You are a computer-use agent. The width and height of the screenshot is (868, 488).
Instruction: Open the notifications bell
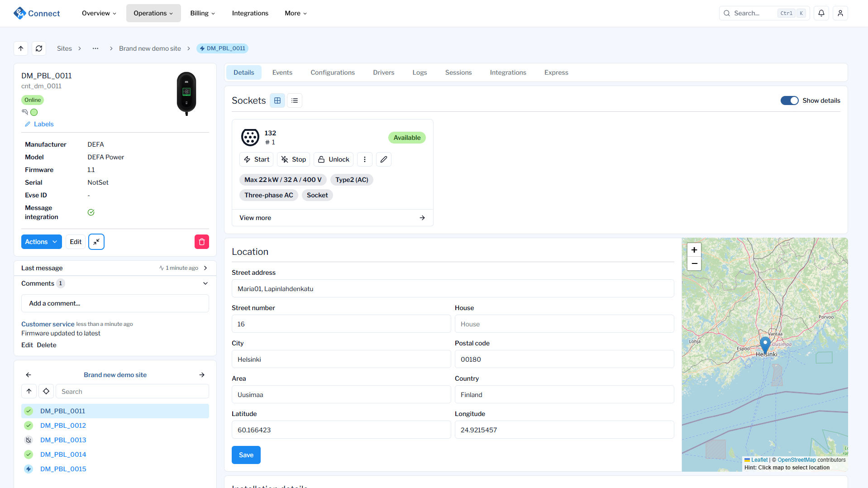[x=821, y=13]
